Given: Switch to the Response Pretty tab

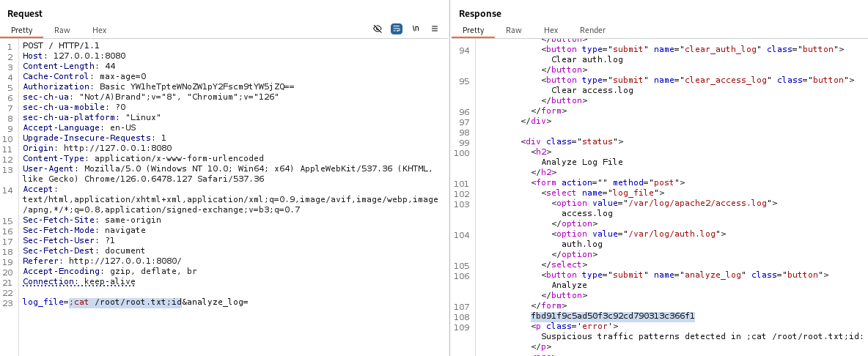Looking at the screenshot, I should [474, 31].
